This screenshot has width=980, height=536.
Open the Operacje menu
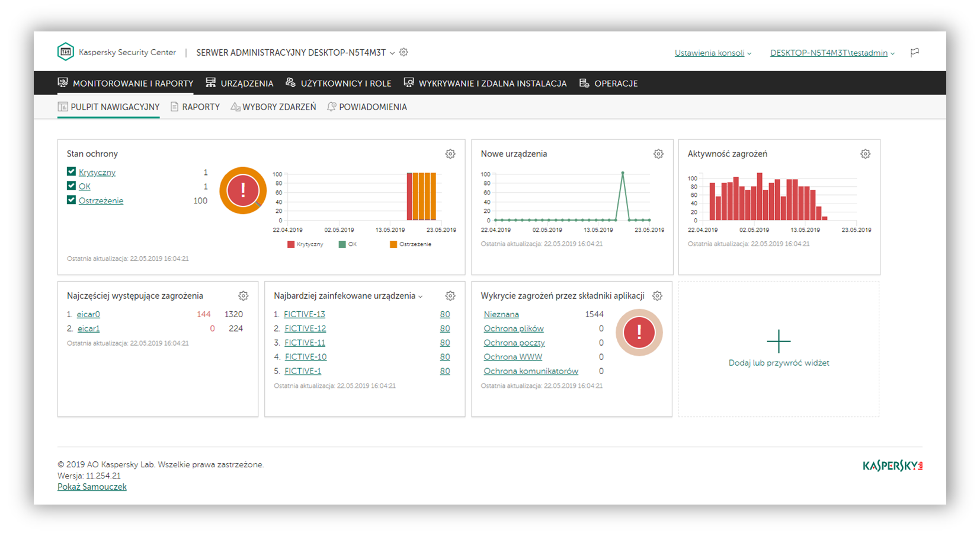609,83
